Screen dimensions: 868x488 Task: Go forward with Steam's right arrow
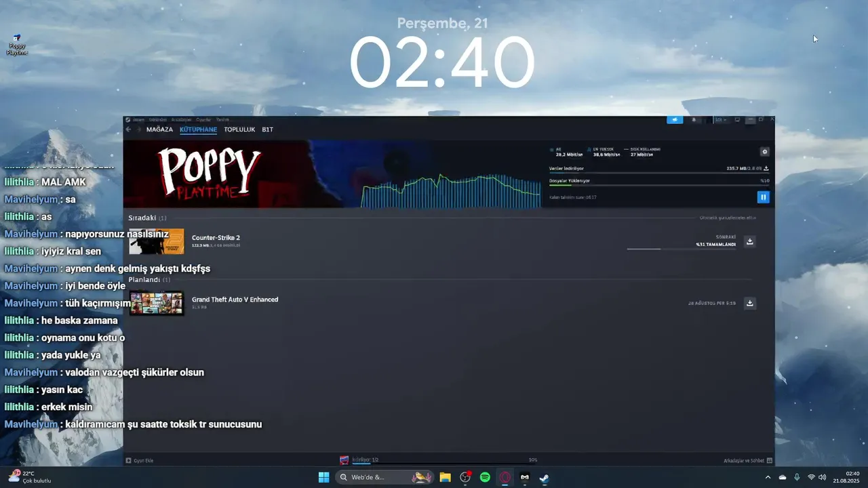(138, 129)
